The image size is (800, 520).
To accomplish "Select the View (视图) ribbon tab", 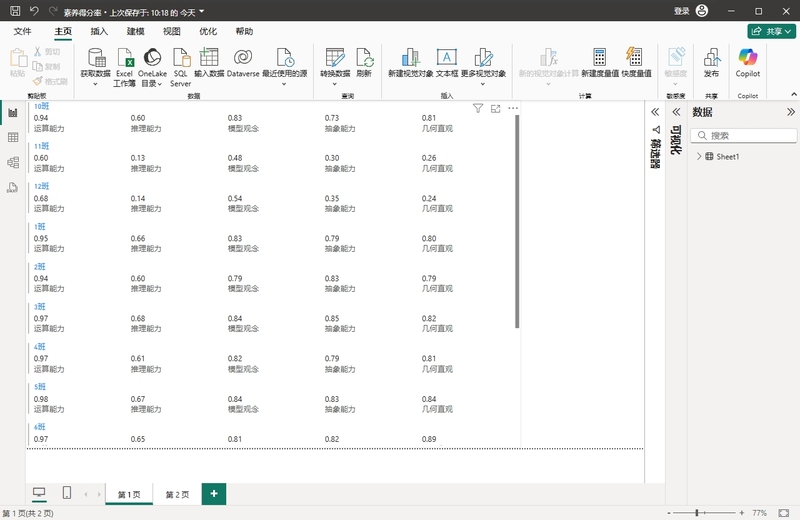I will tap(171, 31).
